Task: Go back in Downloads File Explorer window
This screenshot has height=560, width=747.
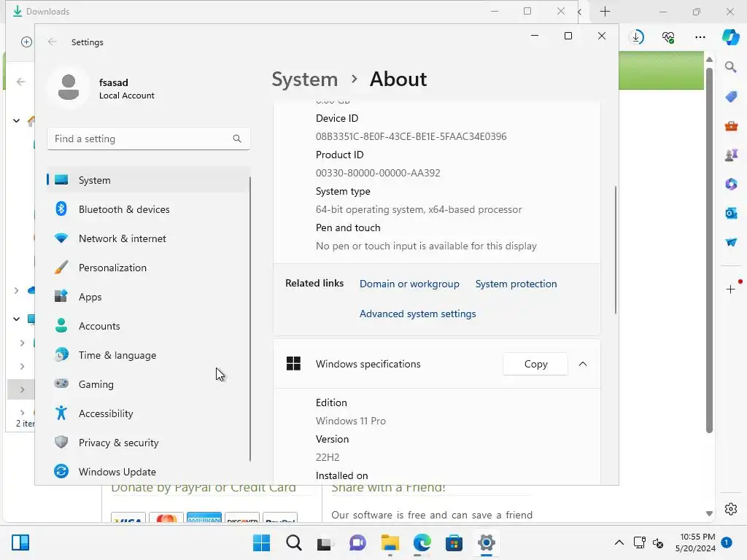Action: click(21, 82)
